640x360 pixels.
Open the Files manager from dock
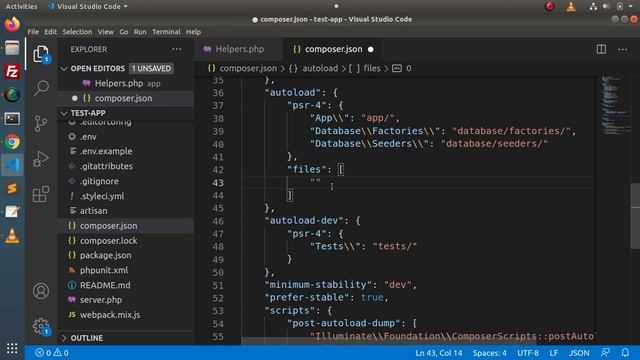(x=12, y=48)
